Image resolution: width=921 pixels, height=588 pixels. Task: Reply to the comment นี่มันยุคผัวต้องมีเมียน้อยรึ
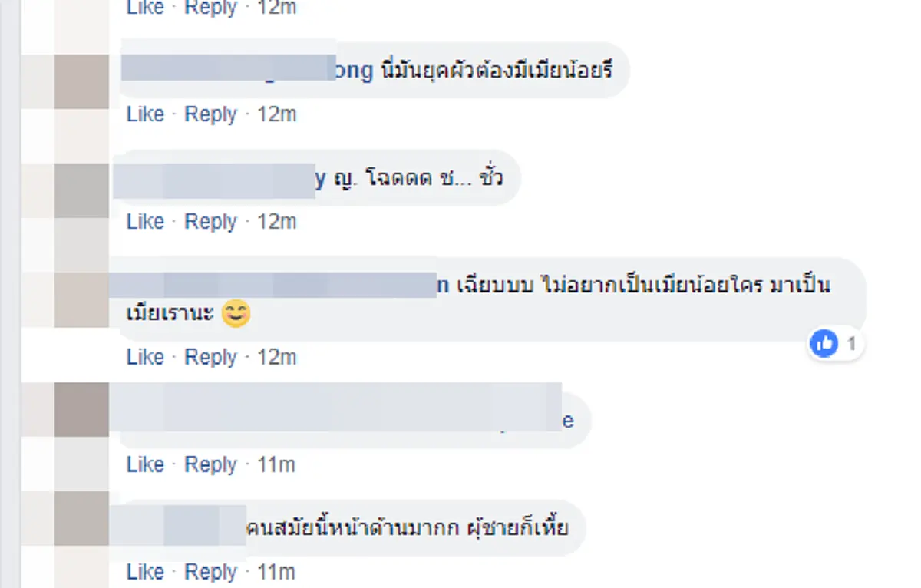coord(213,114)
